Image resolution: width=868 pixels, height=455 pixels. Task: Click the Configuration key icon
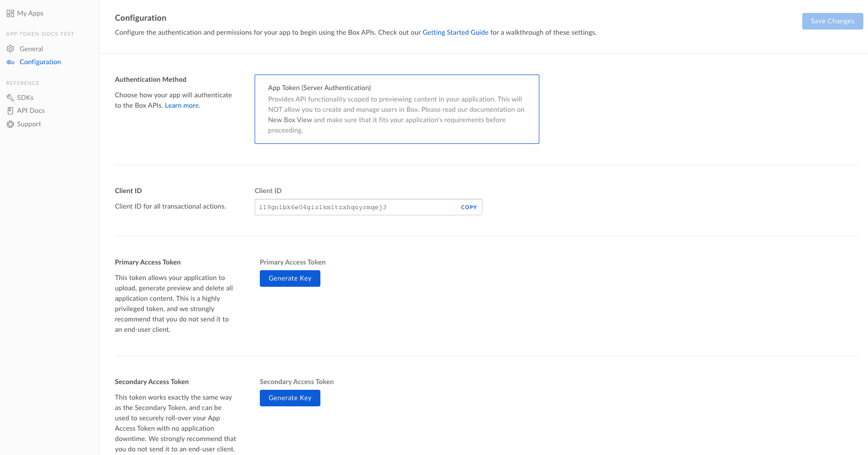10,62
